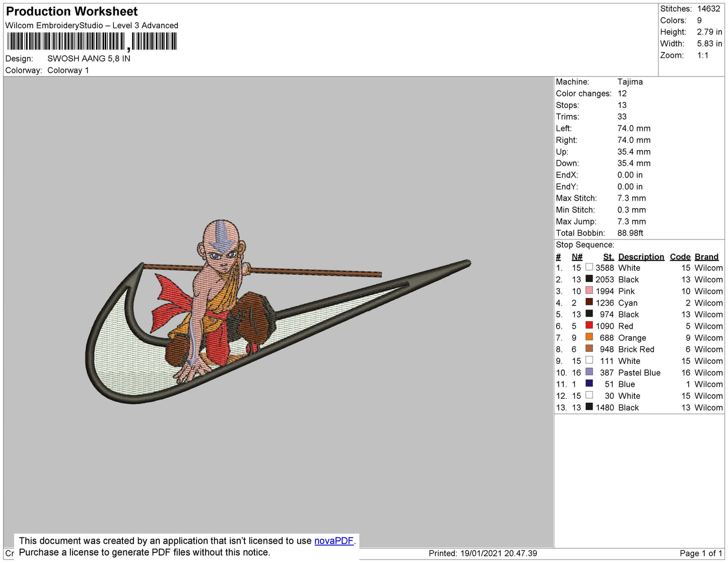Click the Pastel Blue color swatch
The height and width of the screenshot is (563, 728).
(x=589, y=371)
